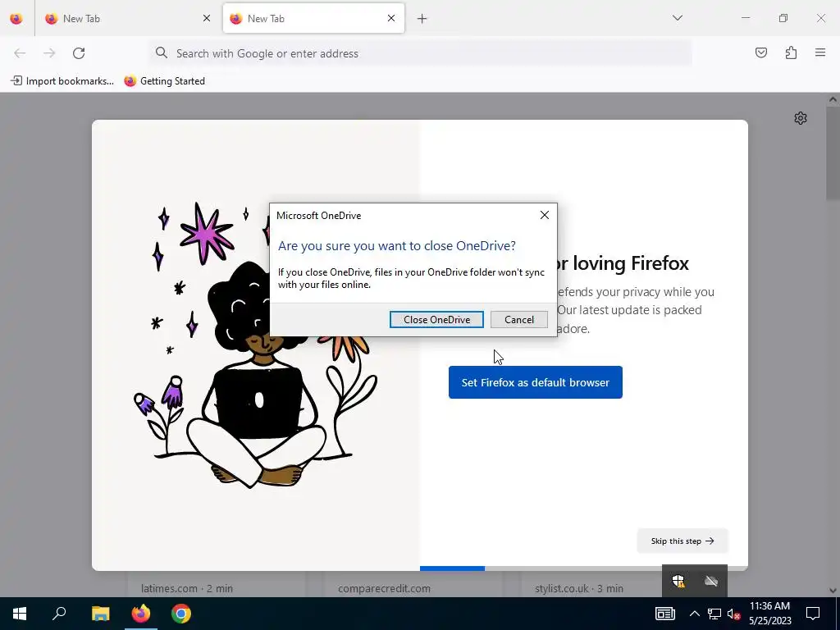Screen dimensions: 840x630
Task: Click Skip this step link
Action: [682, 541]
